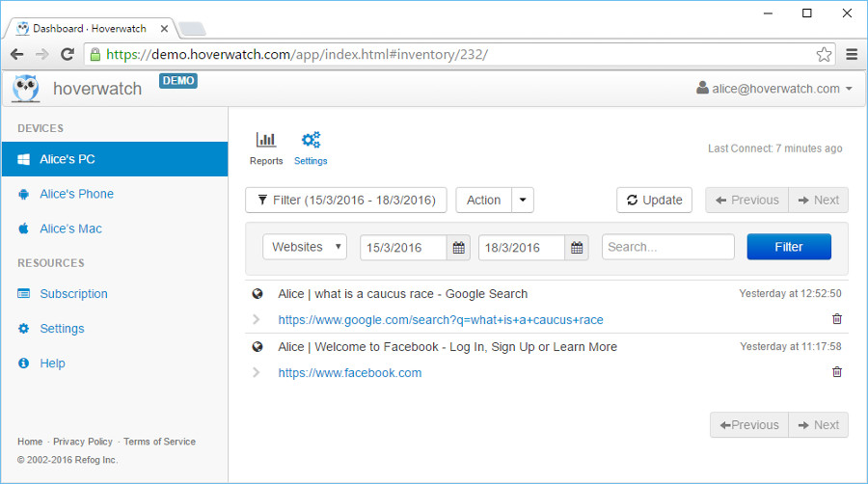
Task: Open alice@hoverwatch.com account menu
Action: [x=774, y=89]
